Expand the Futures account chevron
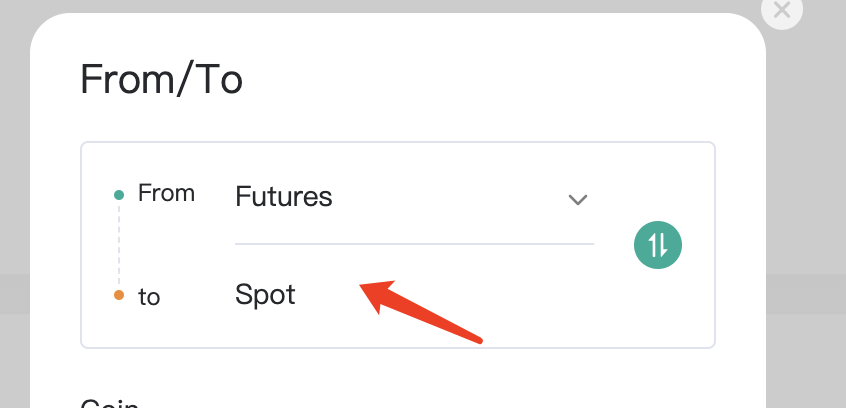846x408 pixels. 578,200
